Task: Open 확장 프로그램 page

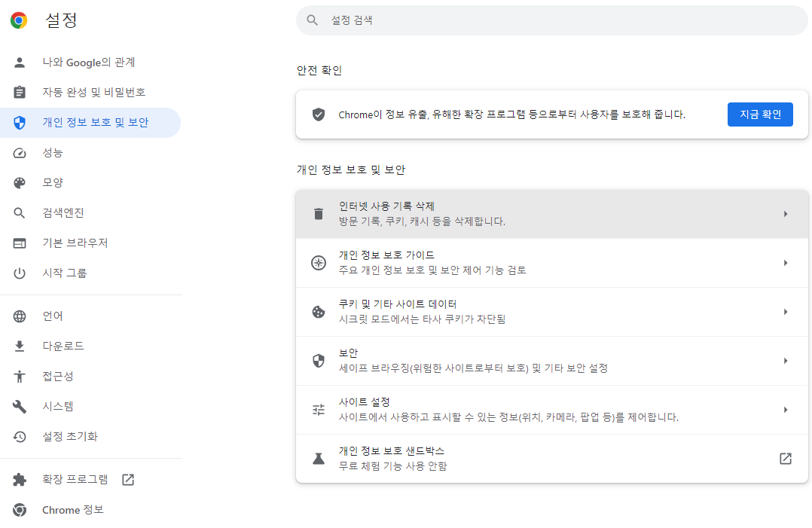Action: click(x=90, y=480)
